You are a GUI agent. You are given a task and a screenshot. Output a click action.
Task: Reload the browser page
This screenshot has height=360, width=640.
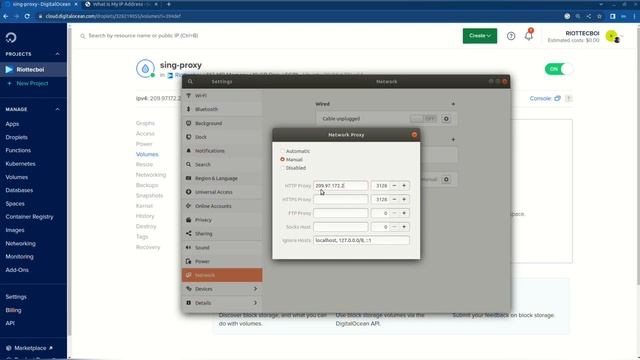point(27,16)
